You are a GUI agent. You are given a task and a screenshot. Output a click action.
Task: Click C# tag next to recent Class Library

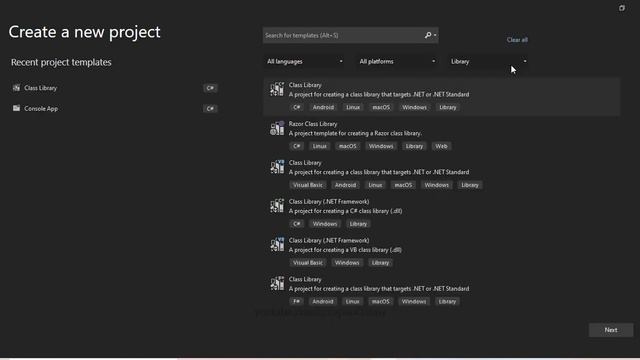click(x=210, y=88)
